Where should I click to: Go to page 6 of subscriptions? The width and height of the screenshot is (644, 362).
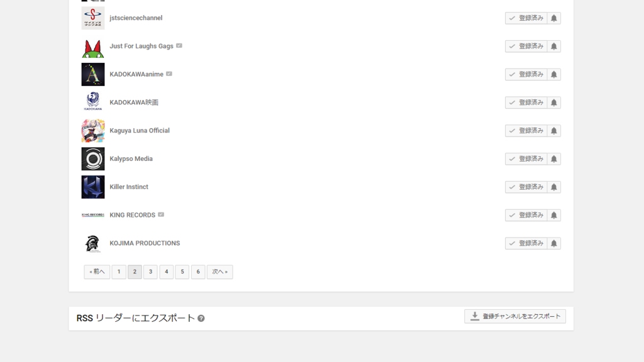pos(198,271)
